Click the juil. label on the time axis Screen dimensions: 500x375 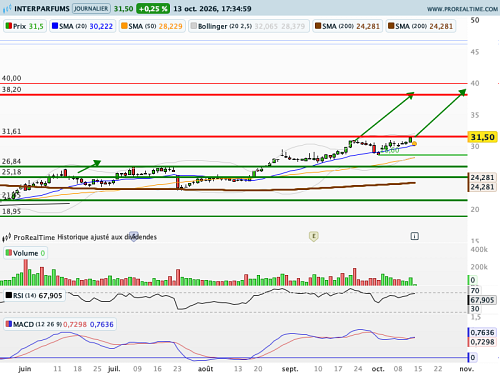pos(114,369)
